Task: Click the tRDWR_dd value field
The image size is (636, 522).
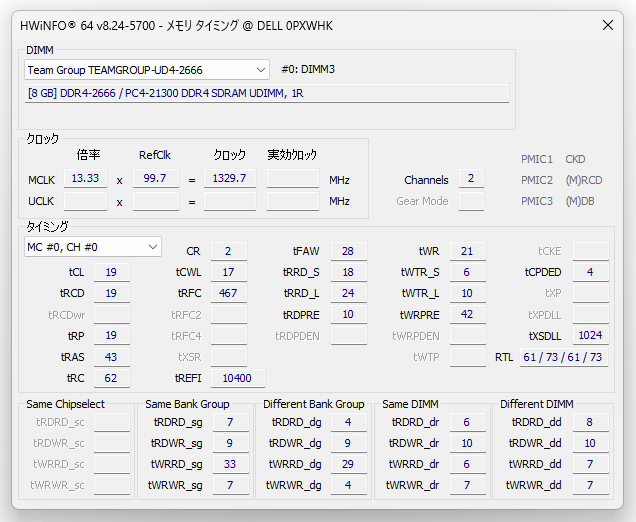Action: 591,443
